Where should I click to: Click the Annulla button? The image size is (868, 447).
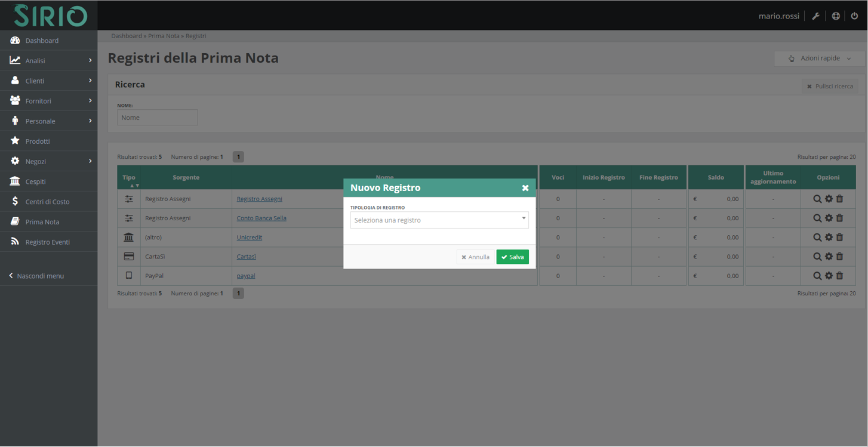pyautogui.click(x=475, y=257)
